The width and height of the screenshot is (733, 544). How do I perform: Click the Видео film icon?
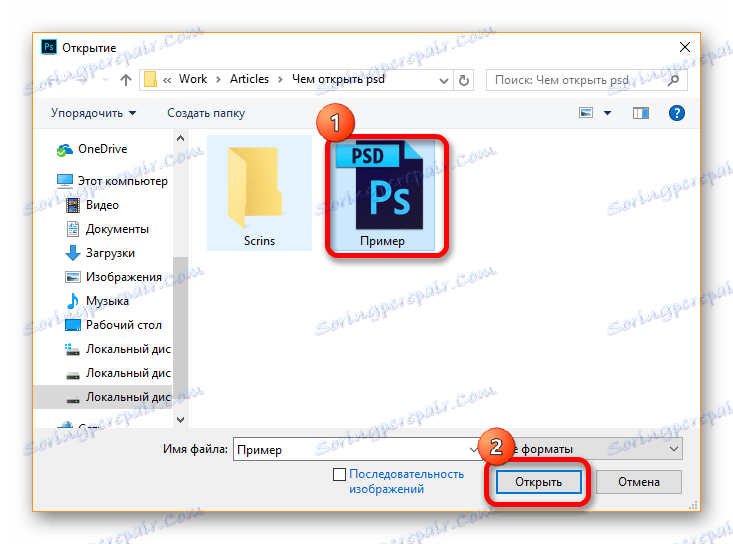point(72,205)
